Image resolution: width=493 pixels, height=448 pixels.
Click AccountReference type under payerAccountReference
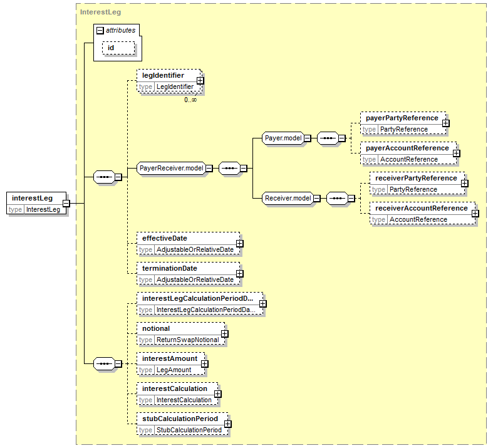(x=409, y=159)
